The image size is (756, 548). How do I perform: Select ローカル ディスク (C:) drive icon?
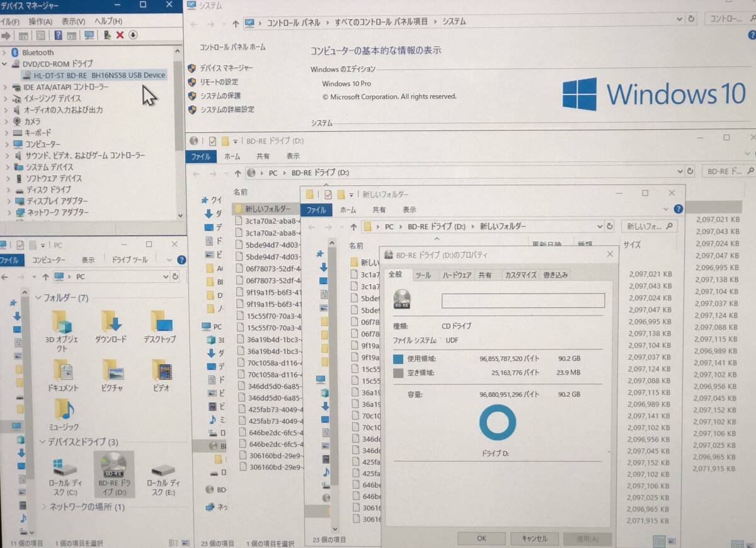pyautogui.click(x=63, y=467)
